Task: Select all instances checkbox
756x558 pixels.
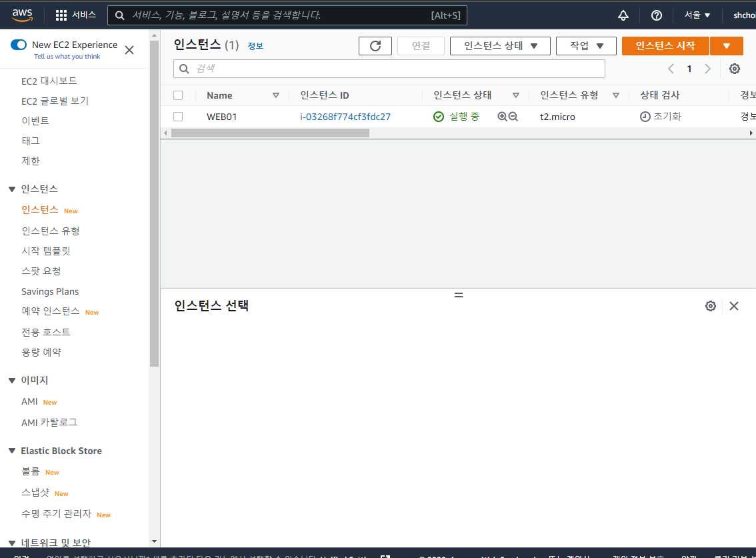Action: point(178,95)
